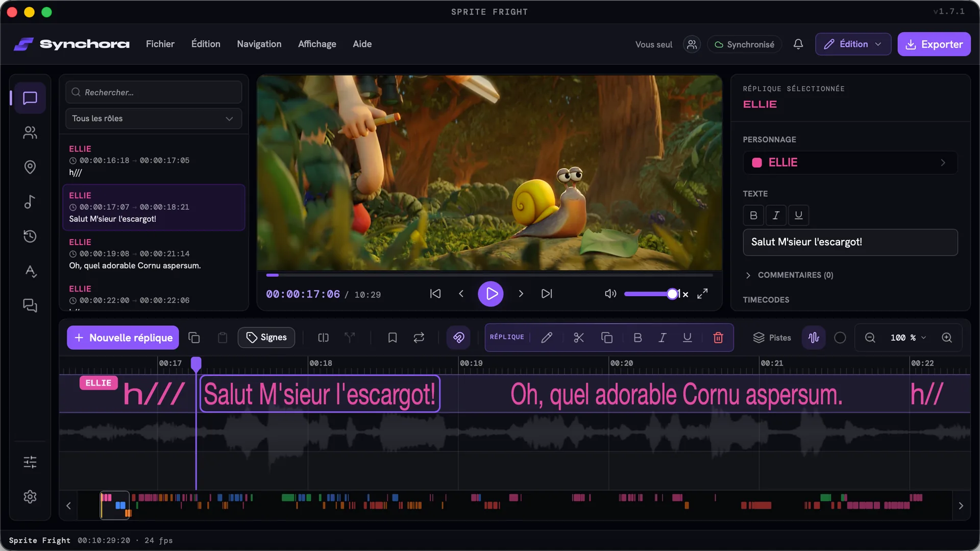Toggle underline in the réplique toolbar
Image resolution: width=980 pixels, height=551 pixels.
[688, 338]
